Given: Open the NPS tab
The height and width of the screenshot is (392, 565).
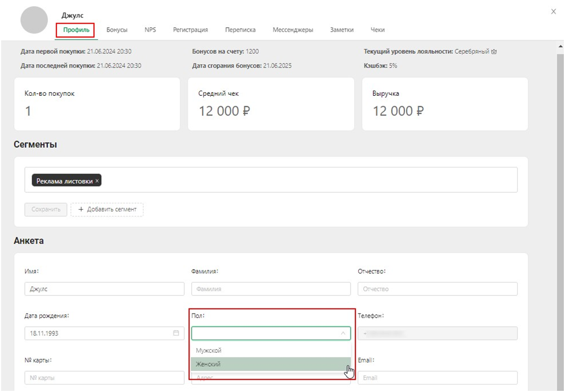Looking at the screenshot, I should (x=150, y=30).
